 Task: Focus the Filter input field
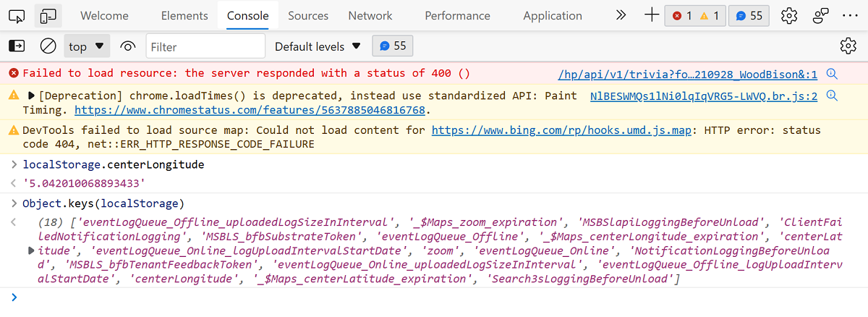(x=205, y=46)
